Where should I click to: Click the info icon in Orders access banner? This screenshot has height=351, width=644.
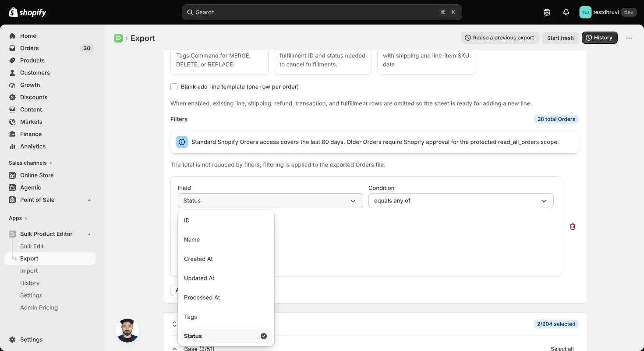(182, 142)
